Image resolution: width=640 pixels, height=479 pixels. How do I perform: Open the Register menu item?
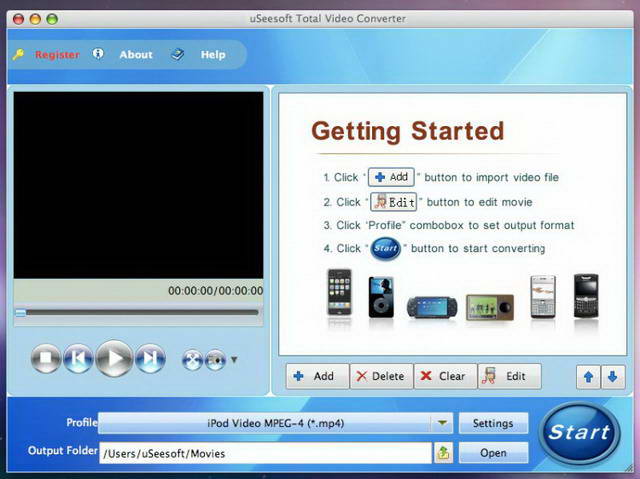click(x=57, y=55)
